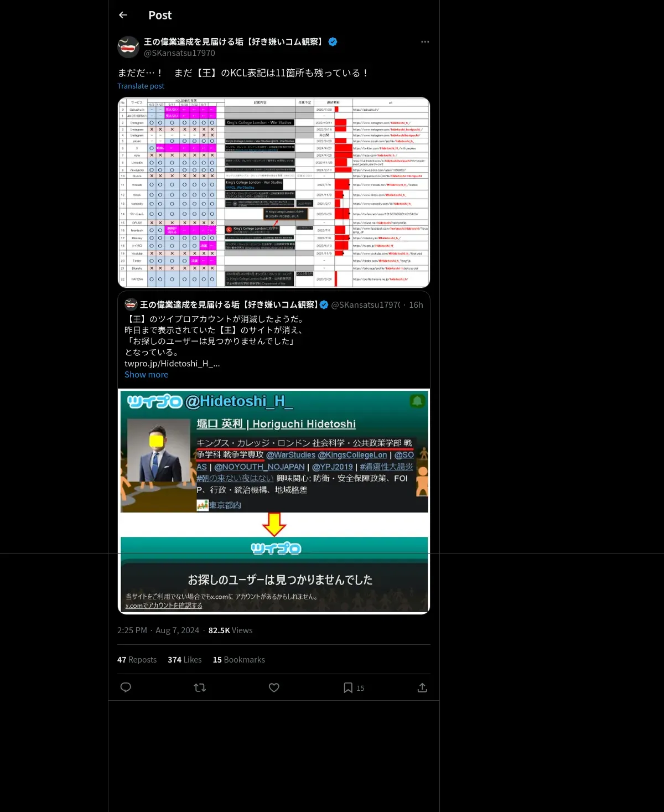Share the post via upload arrow icon

pyautogui.click(x=422, y=687)
